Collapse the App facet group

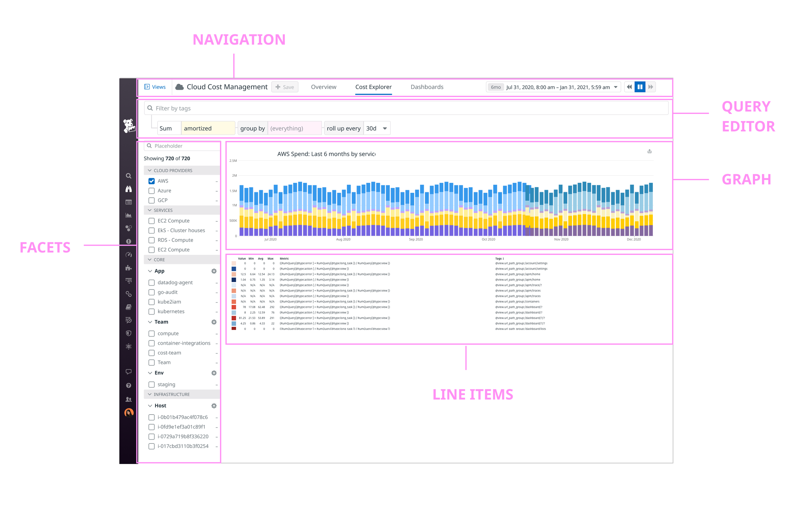pyautogui.click(x=150, y=271)
